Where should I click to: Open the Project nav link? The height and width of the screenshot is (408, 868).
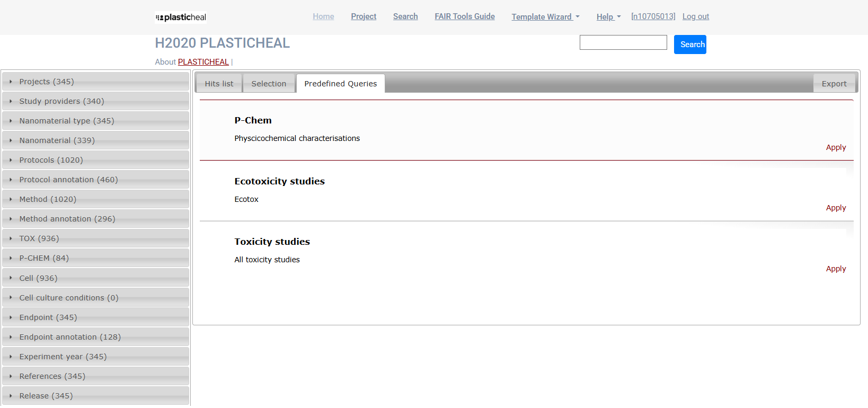[x=364, y=16]
